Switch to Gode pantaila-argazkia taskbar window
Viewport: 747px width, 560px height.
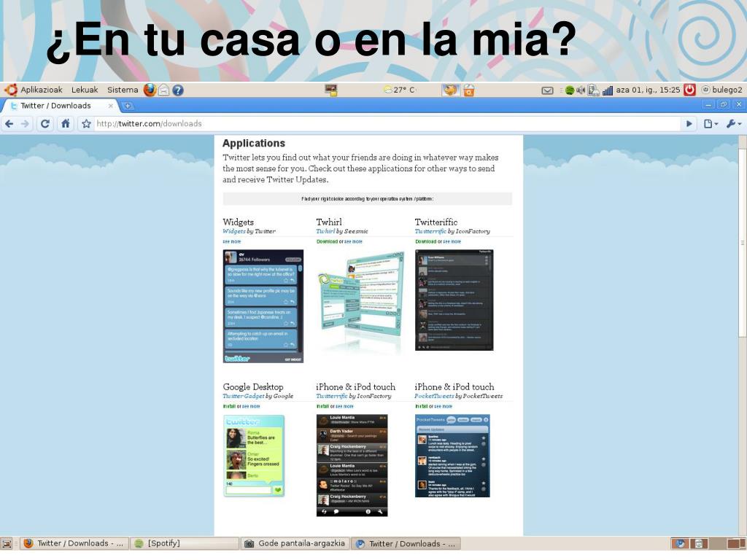pos(295,544)
